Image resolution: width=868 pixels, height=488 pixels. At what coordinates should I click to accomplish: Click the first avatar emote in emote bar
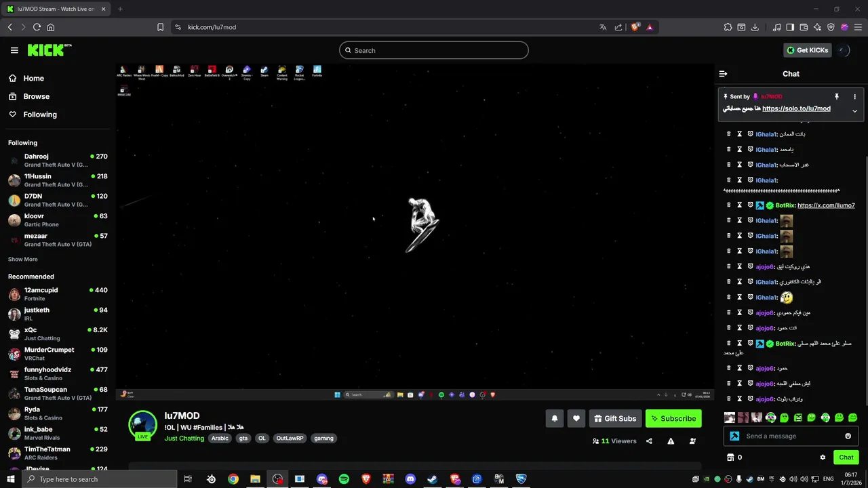click(x=730, y=418)
